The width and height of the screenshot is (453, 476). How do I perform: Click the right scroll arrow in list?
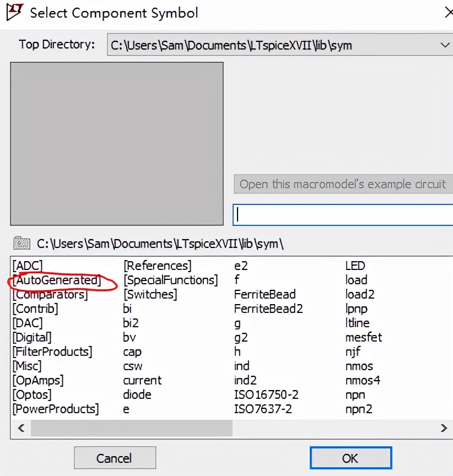point(444,428)
